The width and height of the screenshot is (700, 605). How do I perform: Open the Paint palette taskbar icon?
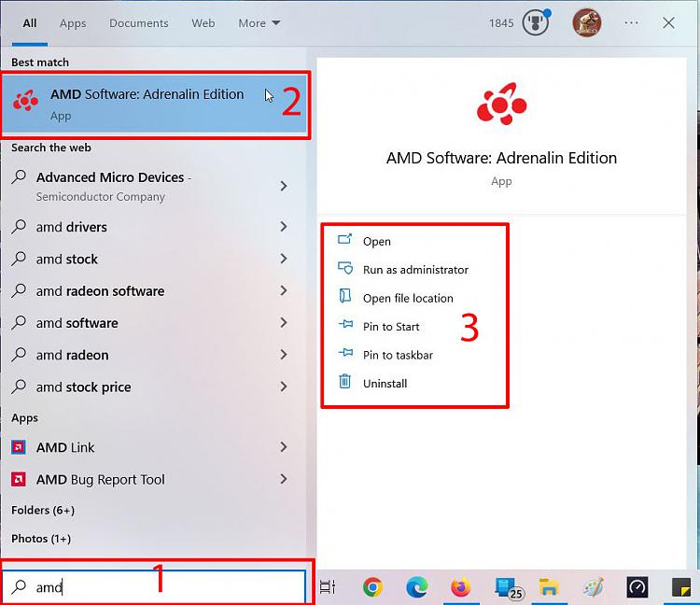(x=594, y=587)
